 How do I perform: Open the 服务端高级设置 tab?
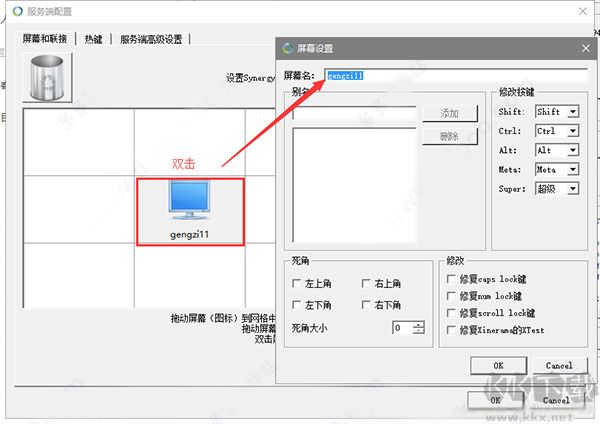pos(151,39)
